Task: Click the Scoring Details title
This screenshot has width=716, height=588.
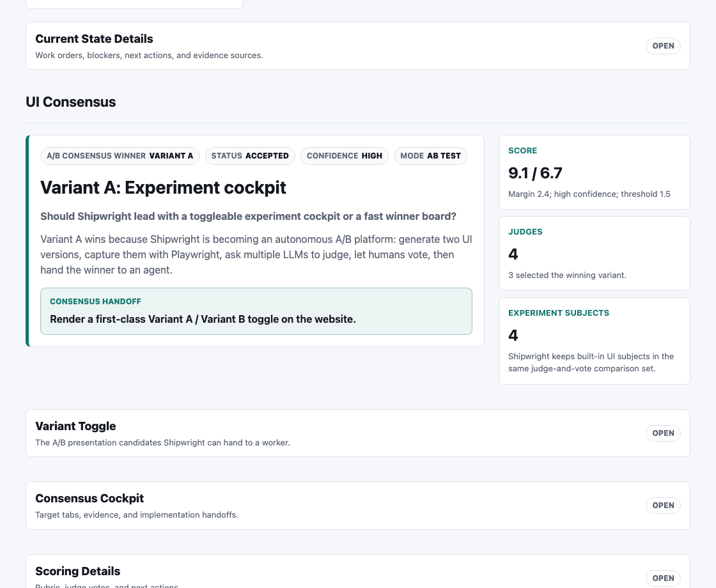Action: [x=77, y=571]
